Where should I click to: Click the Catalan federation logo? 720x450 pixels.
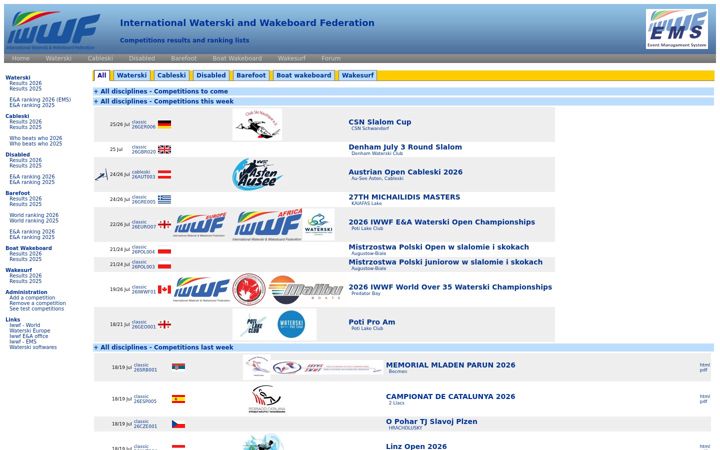point(267,399)
